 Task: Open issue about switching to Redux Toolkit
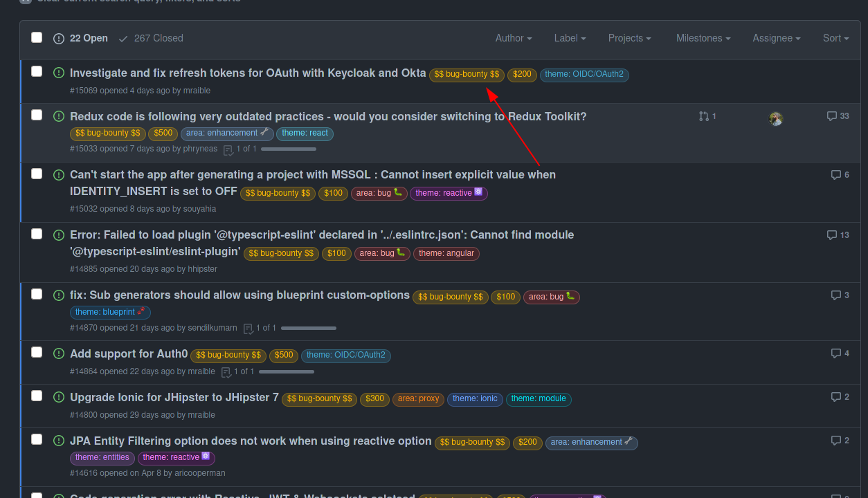point(328,116)
